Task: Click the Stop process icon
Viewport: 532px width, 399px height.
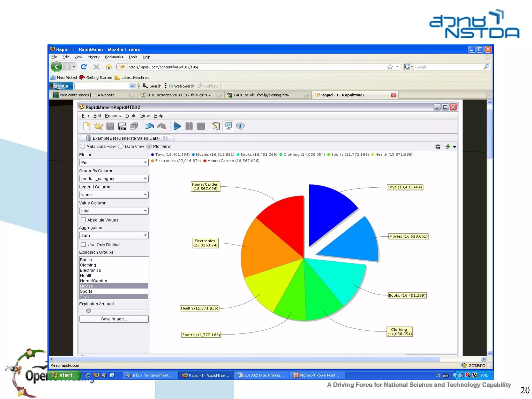Action: click(201, 126)
